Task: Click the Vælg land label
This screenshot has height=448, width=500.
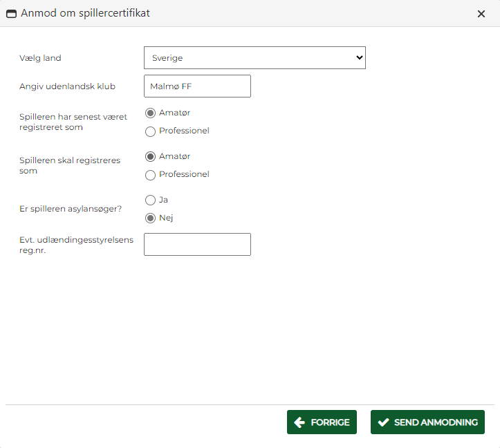Action: [40, 58]
